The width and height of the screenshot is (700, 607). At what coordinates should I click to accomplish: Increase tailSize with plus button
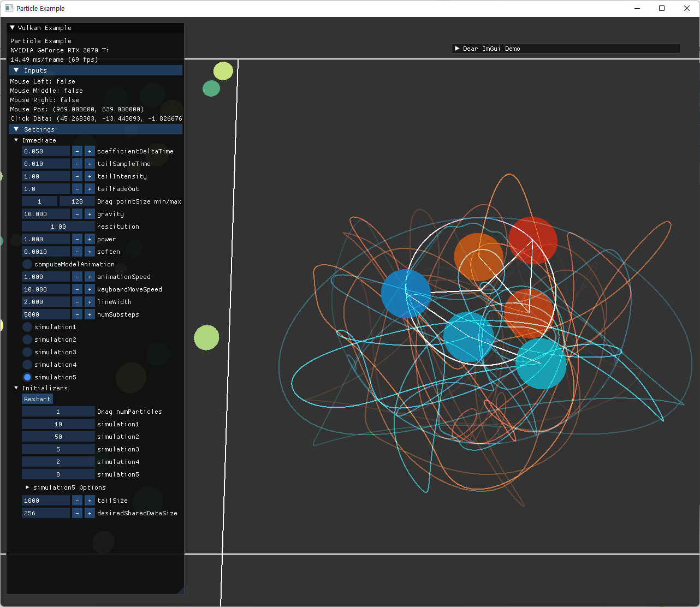90,501
